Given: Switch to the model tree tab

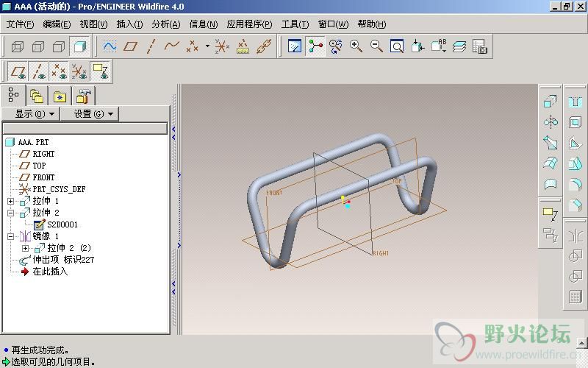Looking at the screenshot, I should click(13, 96).
